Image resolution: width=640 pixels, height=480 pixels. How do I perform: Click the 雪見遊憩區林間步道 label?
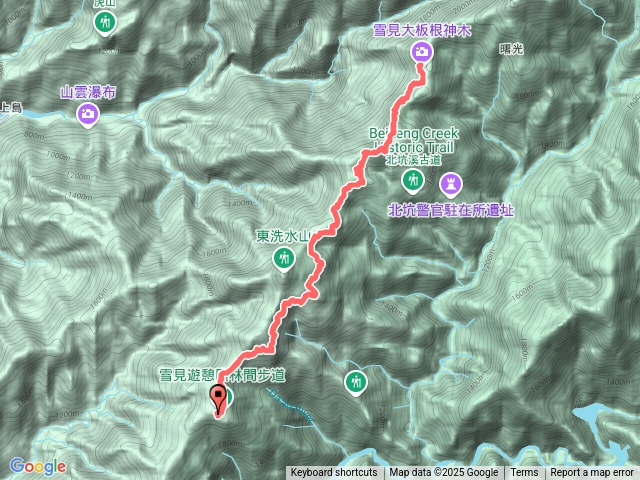click(222, 375)
